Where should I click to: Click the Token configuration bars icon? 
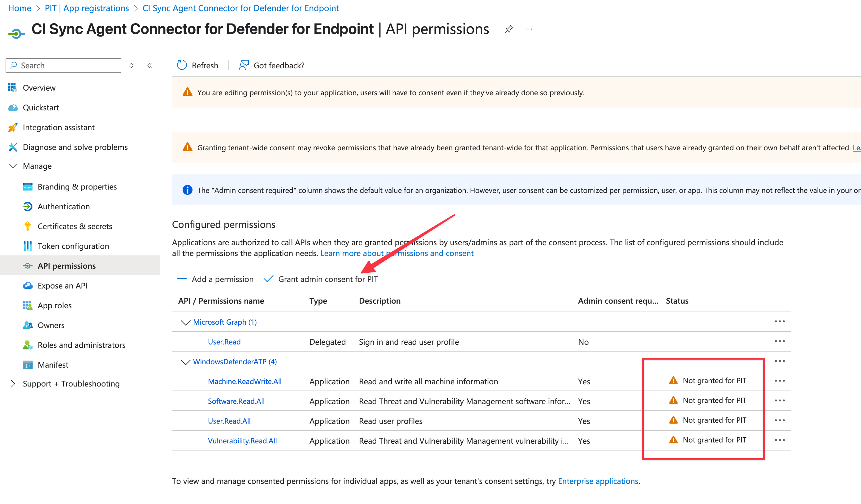(x=28, y=246)
